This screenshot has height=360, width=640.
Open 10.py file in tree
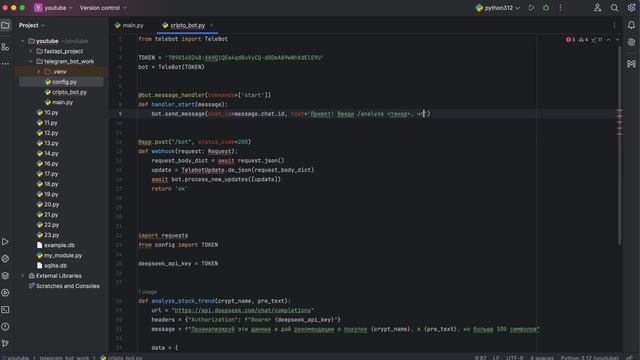pyautogui.click(x=47, y=113)
